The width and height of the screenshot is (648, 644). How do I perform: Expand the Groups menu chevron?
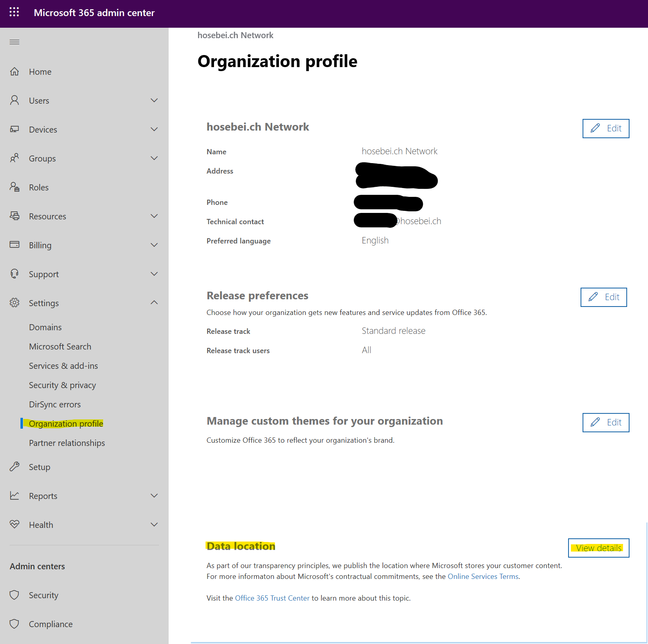(x=154, y=158)
